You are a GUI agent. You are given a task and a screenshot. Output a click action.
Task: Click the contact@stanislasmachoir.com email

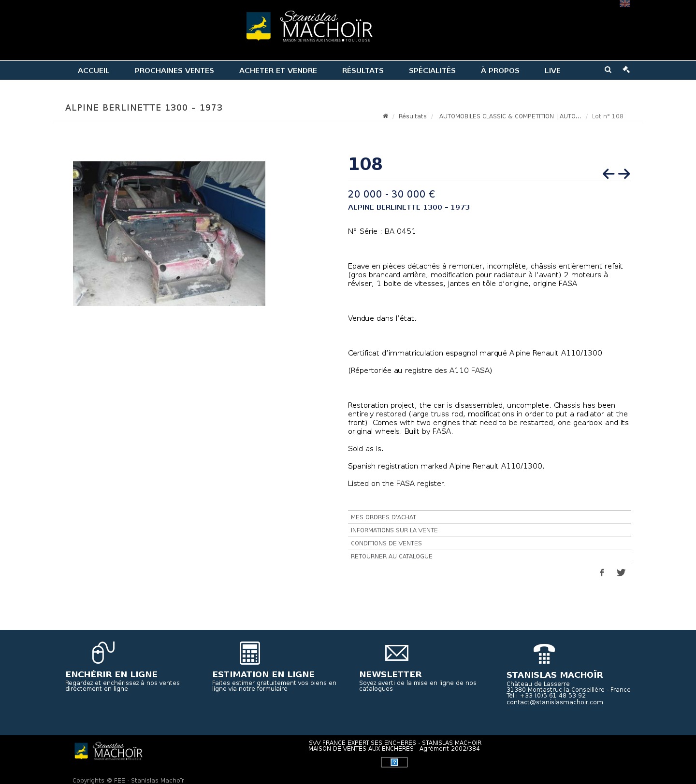(x=555, y=702)
